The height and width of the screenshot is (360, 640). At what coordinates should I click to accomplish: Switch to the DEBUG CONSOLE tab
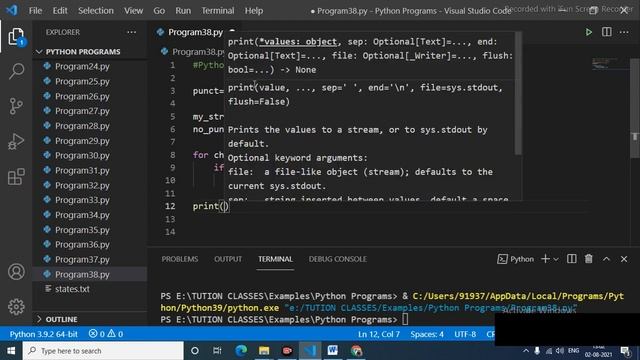[x=338, y=259]
